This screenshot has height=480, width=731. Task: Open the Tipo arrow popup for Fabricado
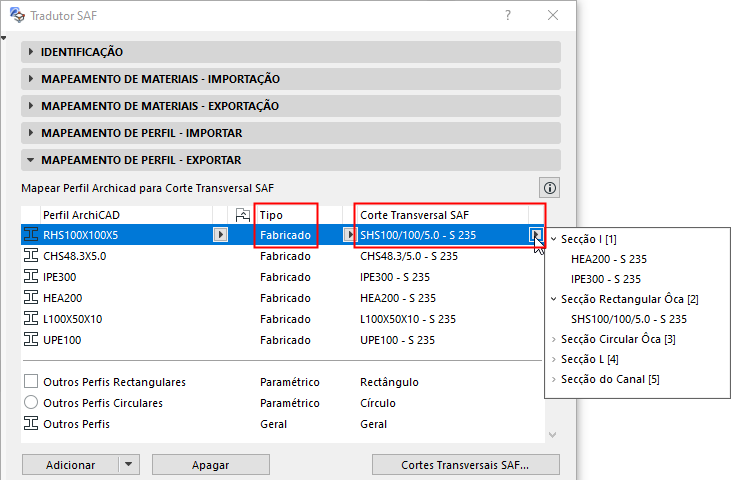click(x=348, y=234)
